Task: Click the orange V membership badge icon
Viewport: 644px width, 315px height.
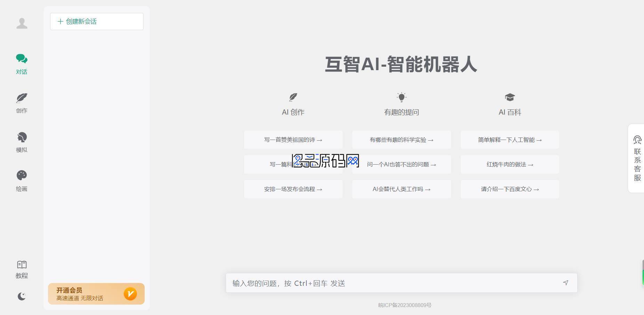Action: [x=130, y=294]
